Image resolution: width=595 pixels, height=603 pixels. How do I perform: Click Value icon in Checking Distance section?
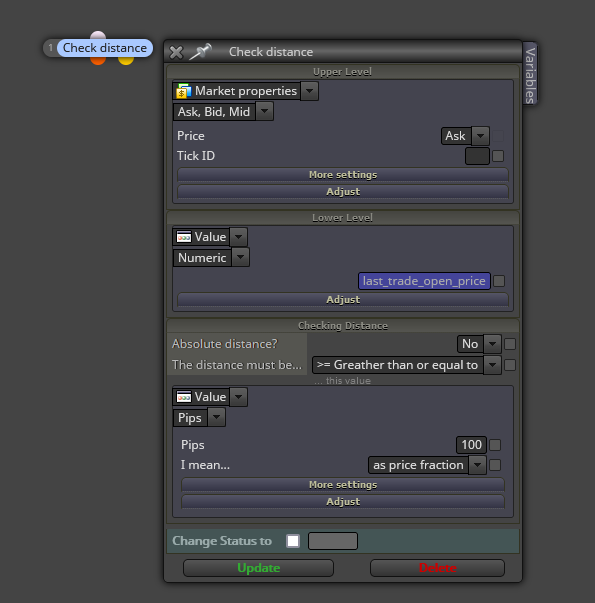(x=184, y=397)
